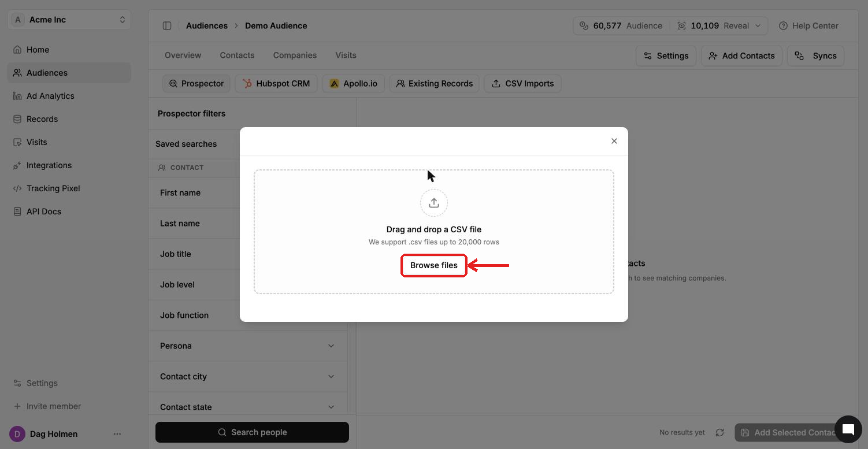Click the Dag Holmen avatar
Viewport: 868px width, 449px height.
[x=17, y=434]
